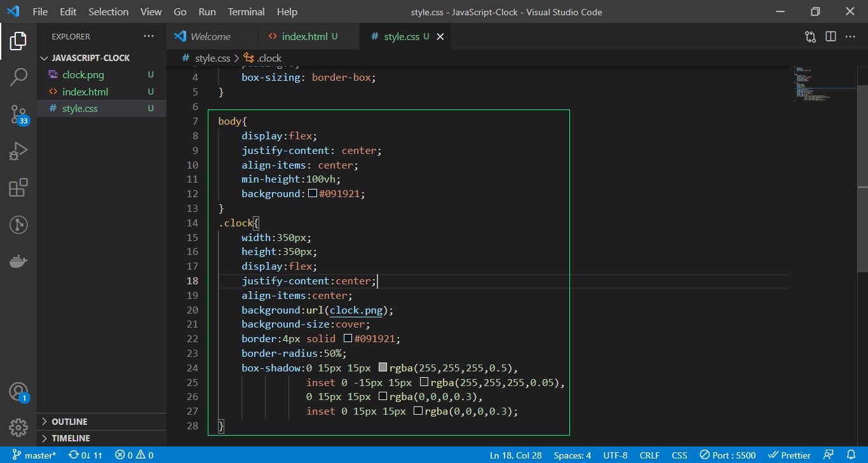The image size is (868, 463).
Task: Switch to the index.html tab
Action: pos(308,36)
